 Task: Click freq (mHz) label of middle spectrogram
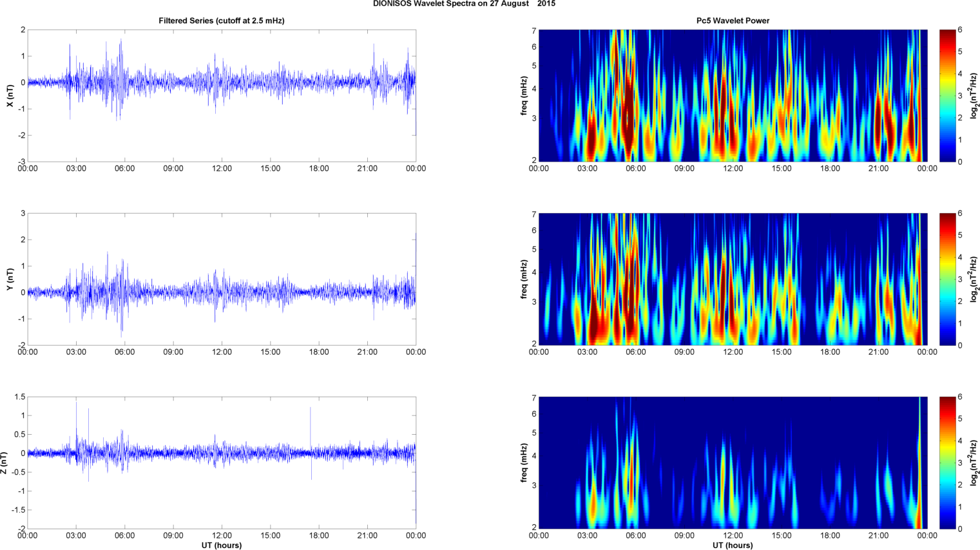click(524, 279)
